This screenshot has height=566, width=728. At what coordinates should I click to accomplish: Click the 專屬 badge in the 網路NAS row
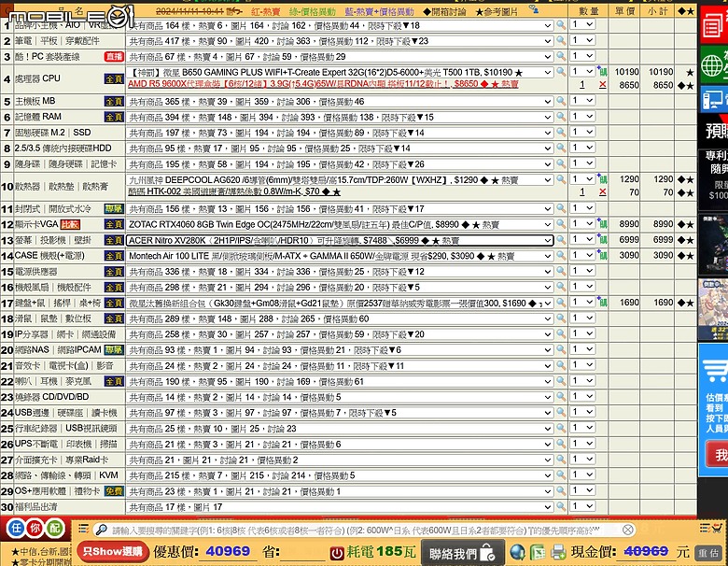[114, 349]
